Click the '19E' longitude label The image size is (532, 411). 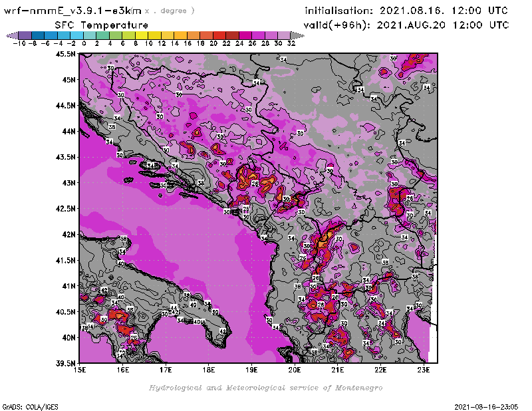tap(251, 370)
